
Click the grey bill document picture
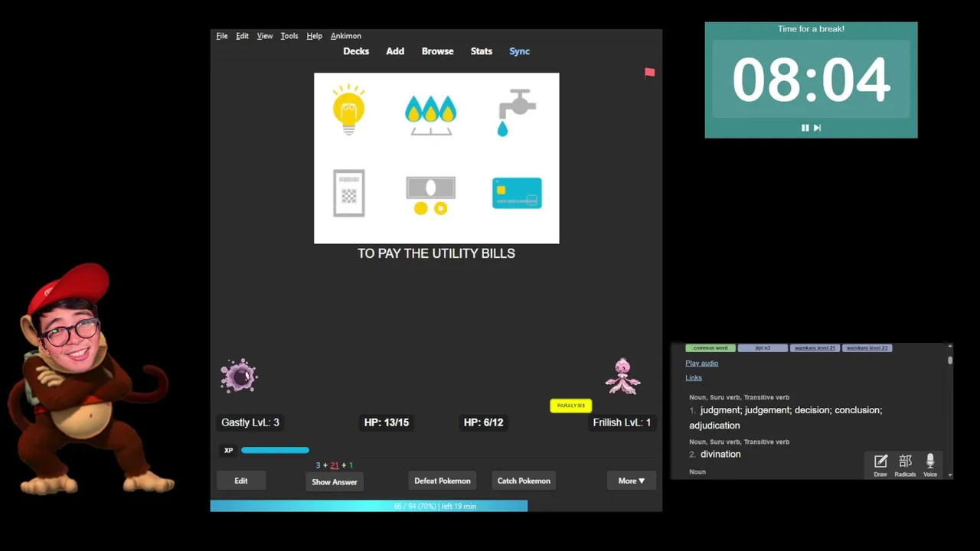(349, 193)
